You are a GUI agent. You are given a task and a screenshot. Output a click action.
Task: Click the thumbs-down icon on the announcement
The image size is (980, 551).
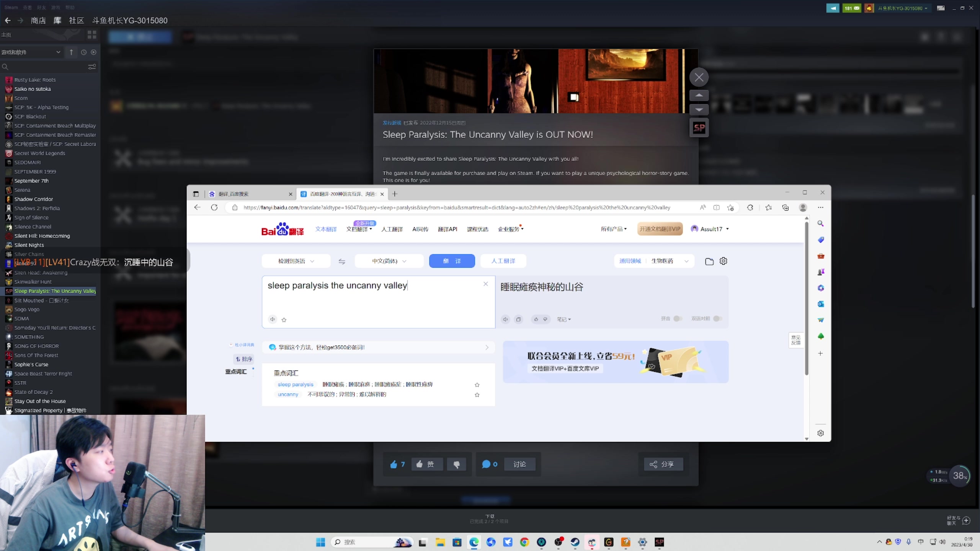[456, 464]
